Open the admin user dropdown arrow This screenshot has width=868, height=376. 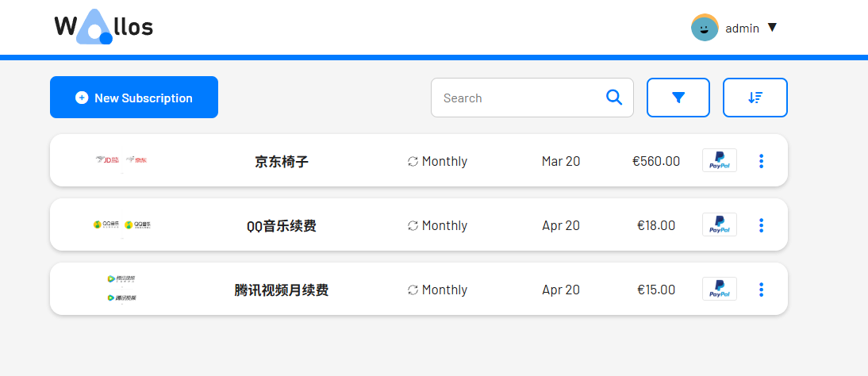click(x=772, y=28)
